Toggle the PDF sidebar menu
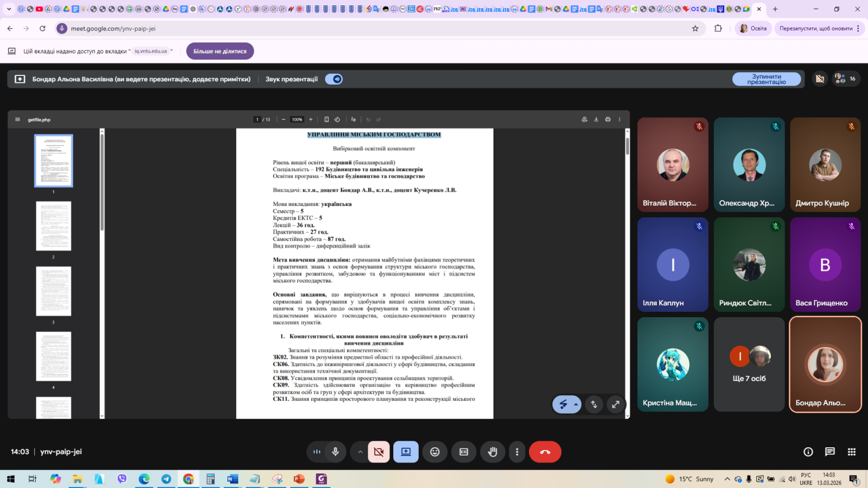This screenshot has width=868, height=488. [17, 119]
